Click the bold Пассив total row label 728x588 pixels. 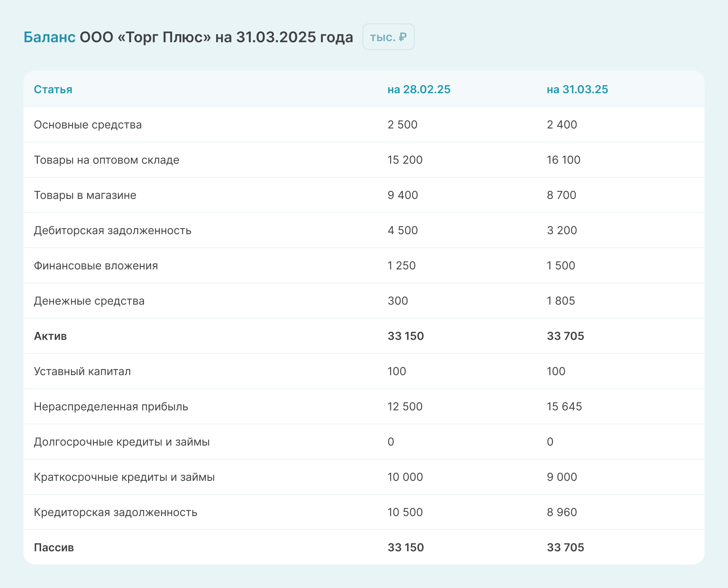coord(54,547)
